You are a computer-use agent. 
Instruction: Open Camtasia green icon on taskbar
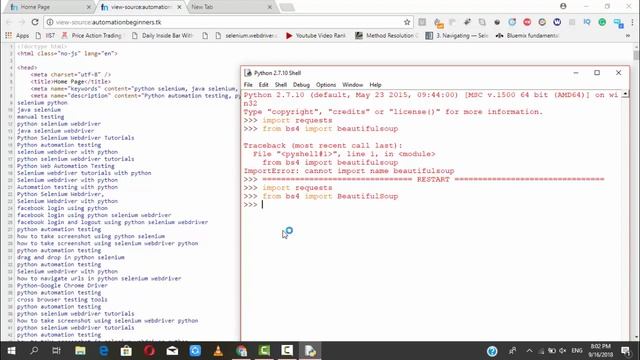coord(264,351)
